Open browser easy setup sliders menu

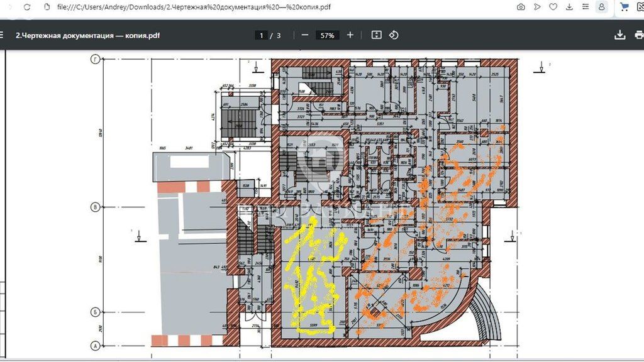click(586, 7)
